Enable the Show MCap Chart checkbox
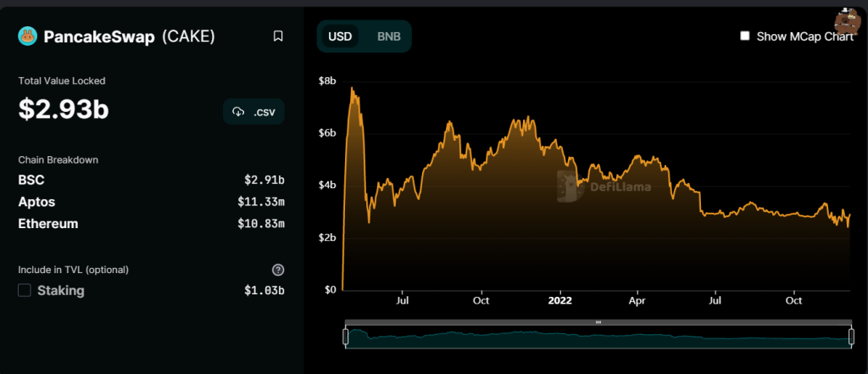 745,36
